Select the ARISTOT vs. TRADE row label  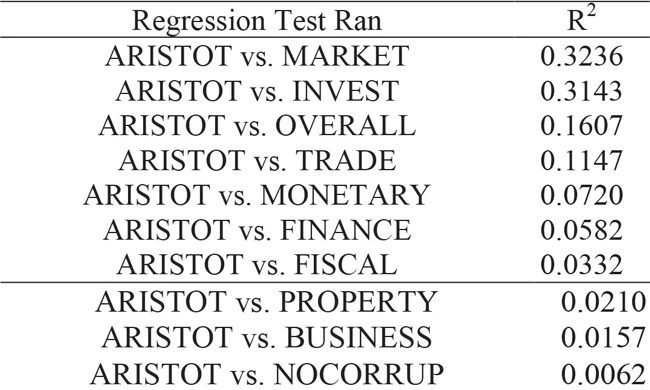tap(257, 160)
